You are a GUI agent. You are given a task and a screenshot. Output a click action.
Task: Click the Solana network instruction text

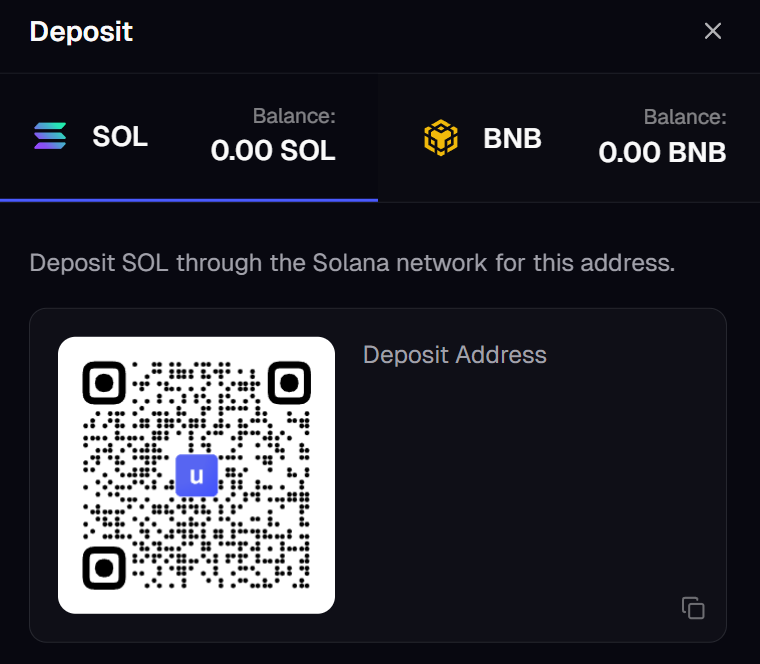[x=352, y=264]
